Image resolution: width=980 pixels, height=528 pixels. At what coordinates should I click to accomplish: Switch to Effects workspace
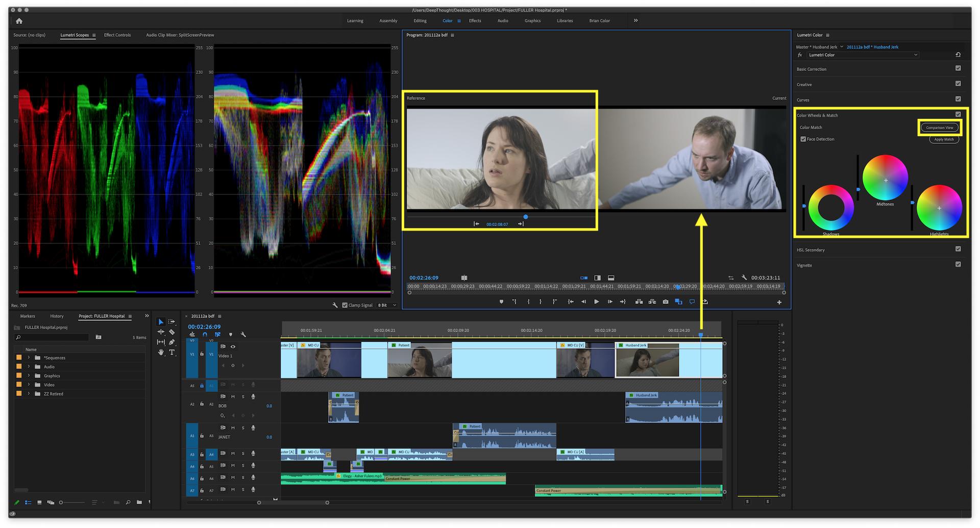click(x=475, y=21)
